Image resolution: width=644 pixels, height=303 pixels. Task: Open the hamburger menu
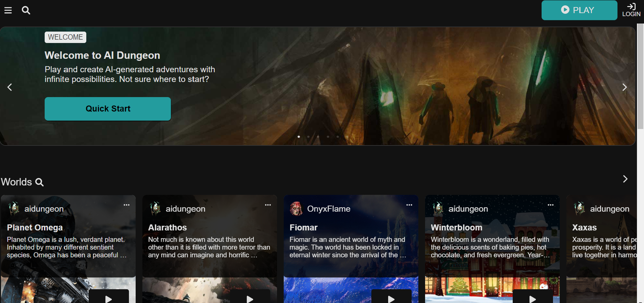coord(8,10)
